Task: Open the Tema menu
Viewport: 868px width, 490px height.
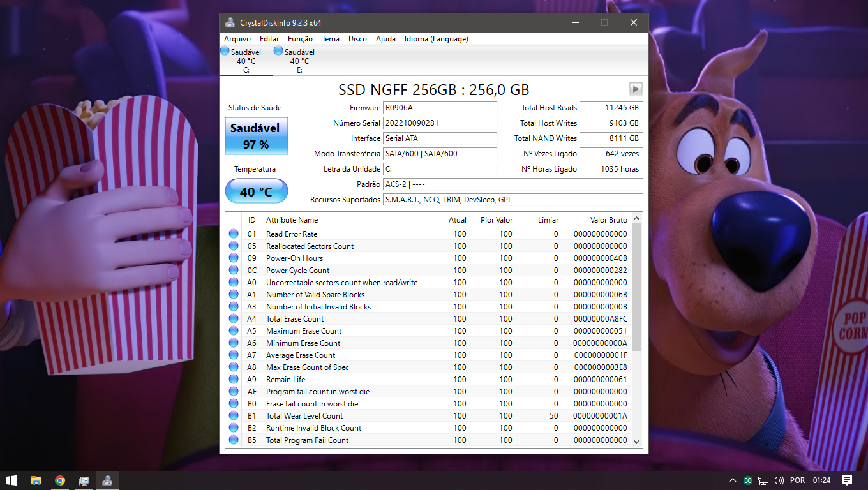Action: point(331,39)
